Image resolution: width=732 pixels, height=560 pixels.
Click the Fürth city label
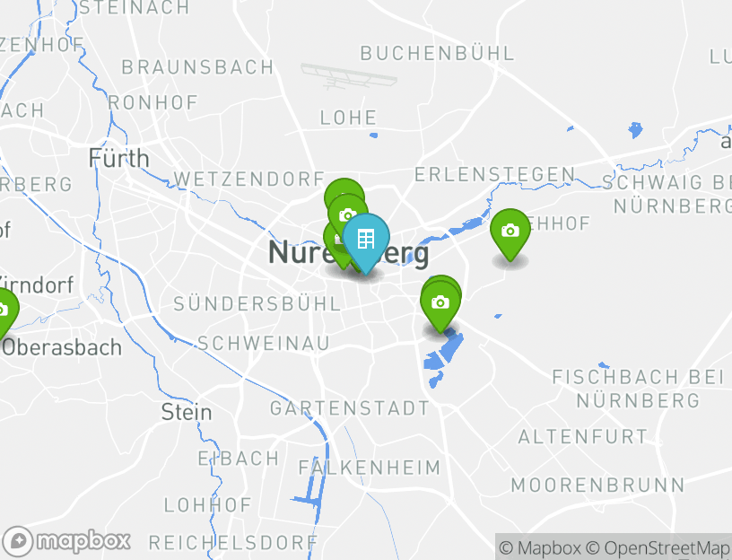(x=119, y=159)
